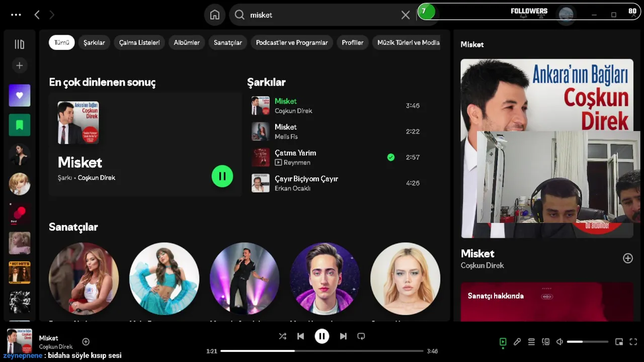Open the Reynmen artist link

[x=297, y=162]
